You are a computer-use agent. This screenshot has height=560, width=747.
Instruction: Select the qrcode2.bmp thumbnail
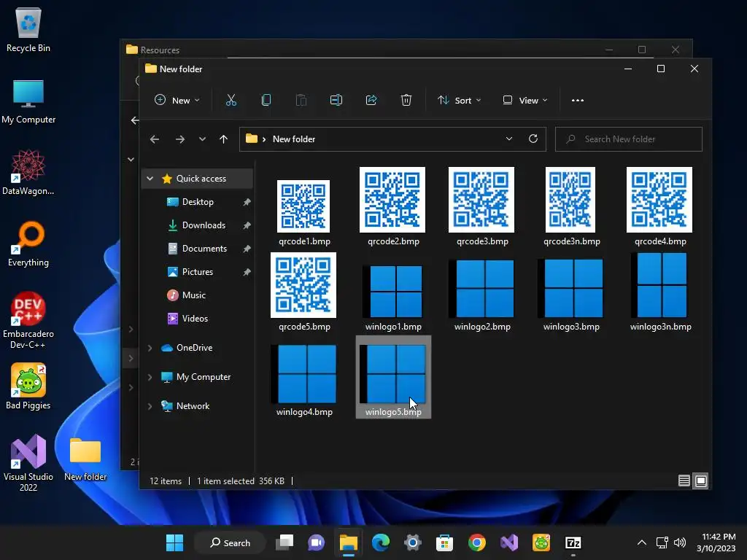[392, 200]
